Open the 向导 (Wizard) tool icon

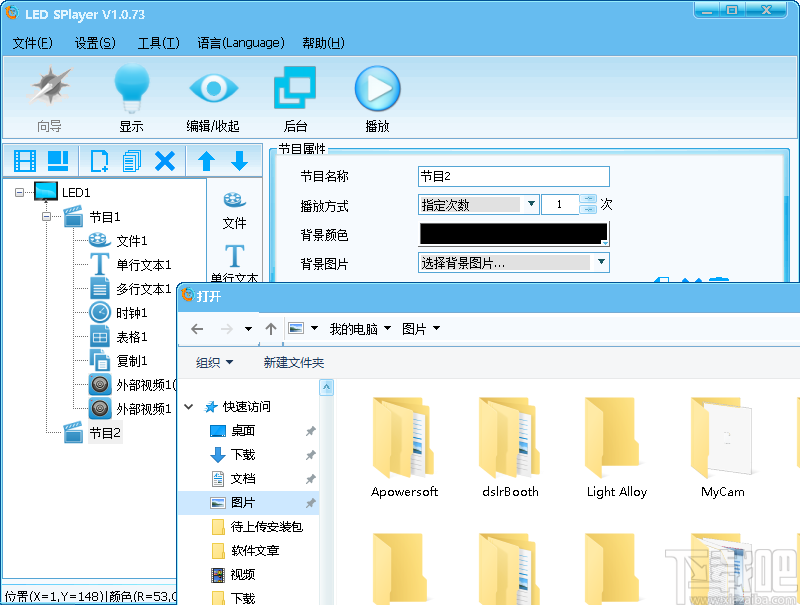(49, 90)
